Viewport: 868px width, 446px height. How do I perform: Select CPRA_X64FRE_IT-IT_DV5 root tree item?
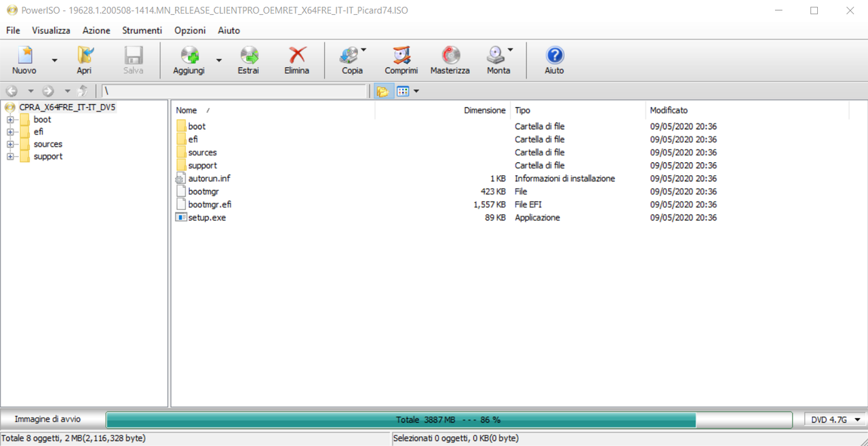coord(67,107)
